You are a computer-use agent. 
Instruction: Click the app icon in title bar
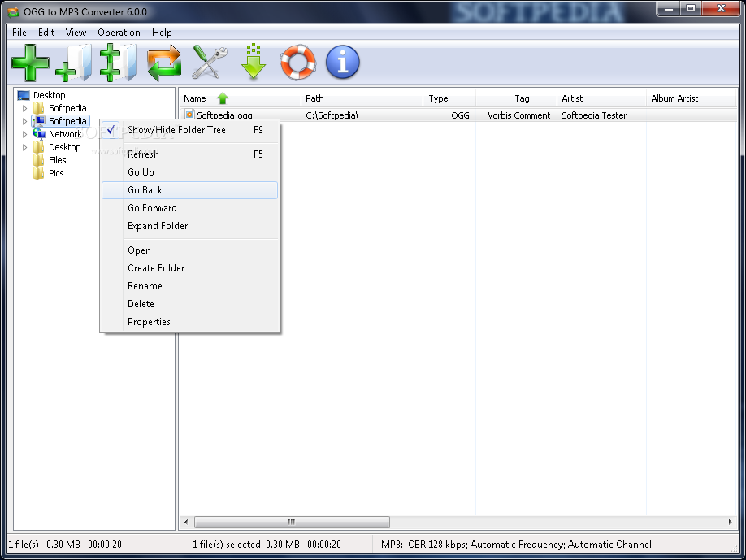pyautogui.click(x=13, y=11)
